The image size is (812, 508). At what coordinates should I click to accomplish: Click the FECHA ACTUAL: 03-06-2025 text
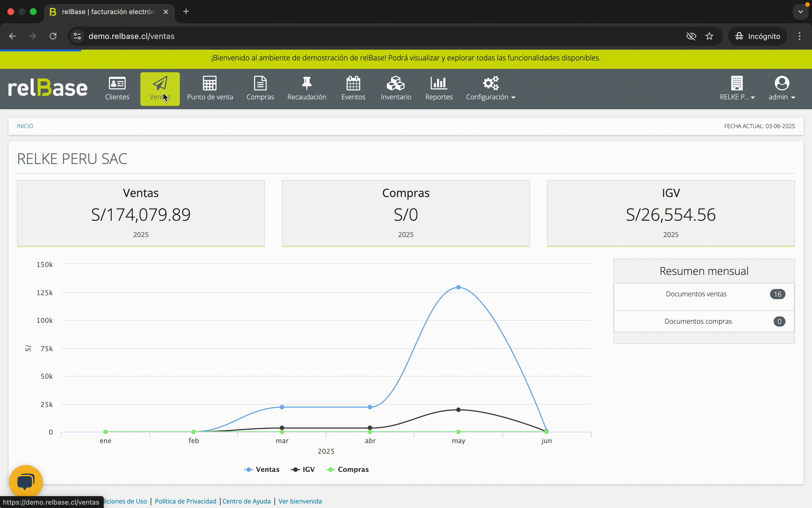point(759,126)
